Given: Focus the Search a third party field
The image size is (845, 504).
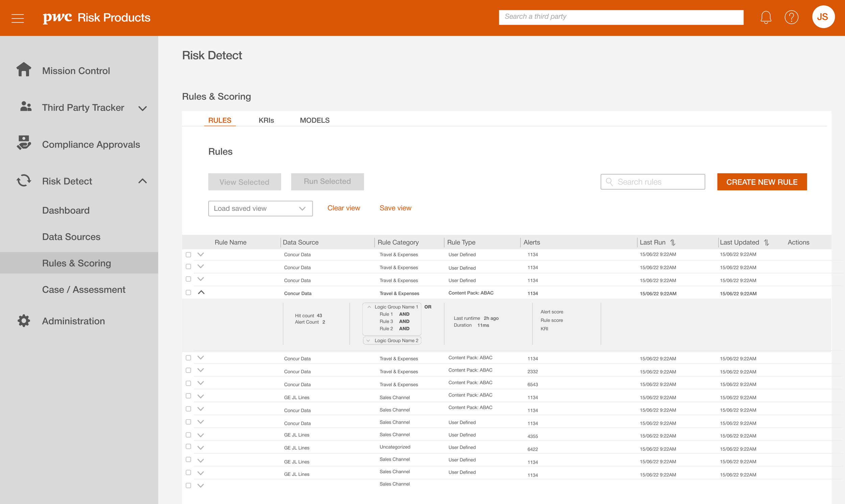Looking at the screenshot, I should tap(621, 17).
